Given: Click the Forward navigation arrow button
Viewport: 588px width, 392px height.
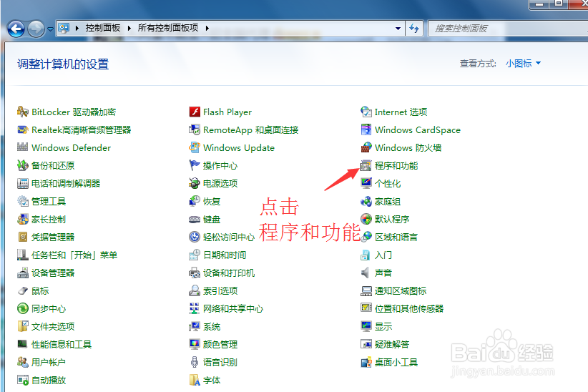Looking at the screenshot, I should tap(36, 29).
